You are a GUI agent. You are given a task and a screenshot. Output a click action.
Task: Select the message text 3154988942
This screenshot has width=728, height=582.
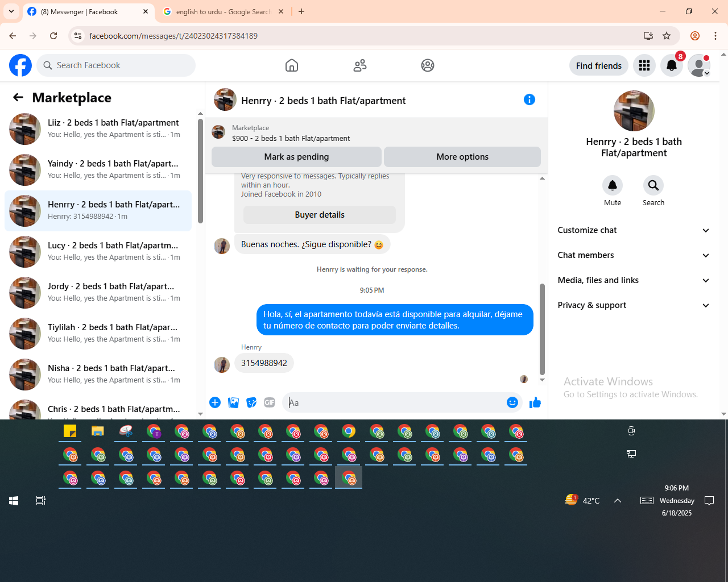[x=264, y=363]
